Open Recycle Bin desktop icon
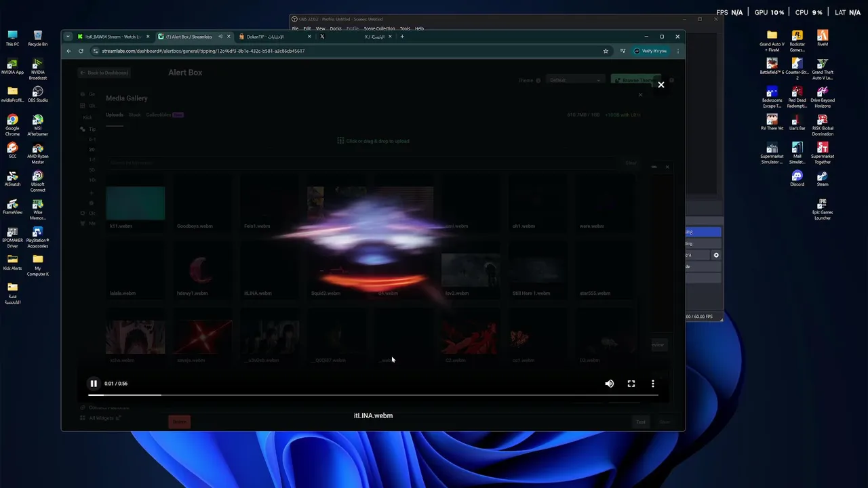The height and width of the screenshot is (488, 868). [x=38, y=39]
